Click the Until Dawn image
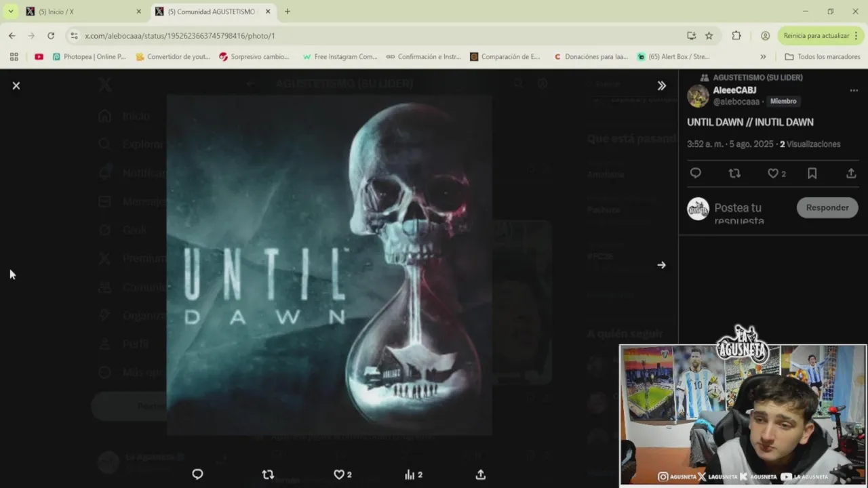Screen dimensions: 868x488 coord(330,264)
